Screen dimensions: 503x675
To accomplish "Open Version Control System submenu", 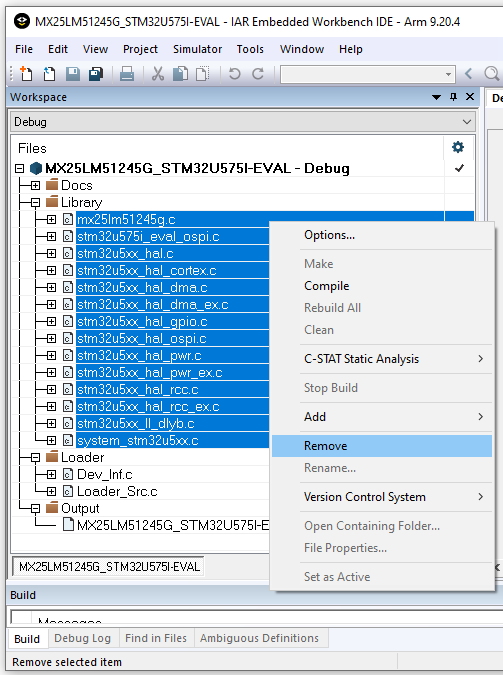I will coord(382,497).
